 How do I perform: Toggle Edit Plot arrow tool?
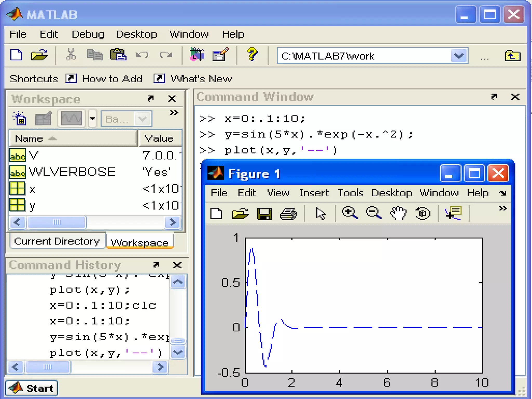321,214
